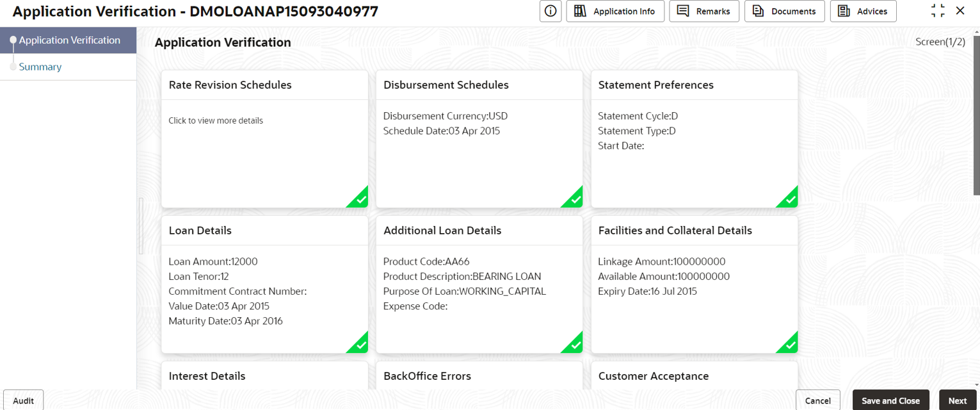Open the Loan Details card title

point(200,231)
